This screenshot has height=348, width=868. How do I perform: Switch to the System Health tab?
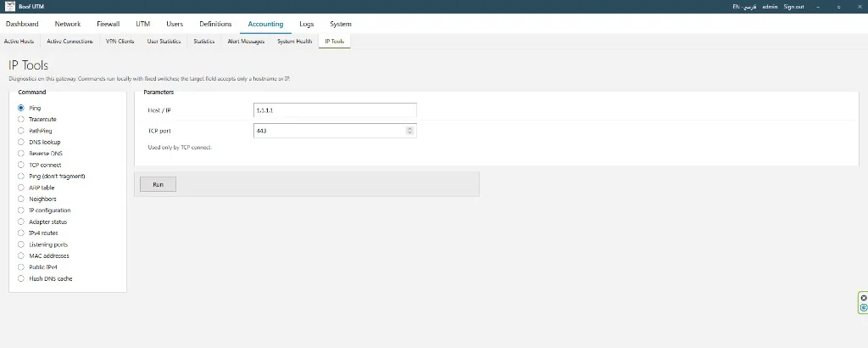[x=294, y=41]
